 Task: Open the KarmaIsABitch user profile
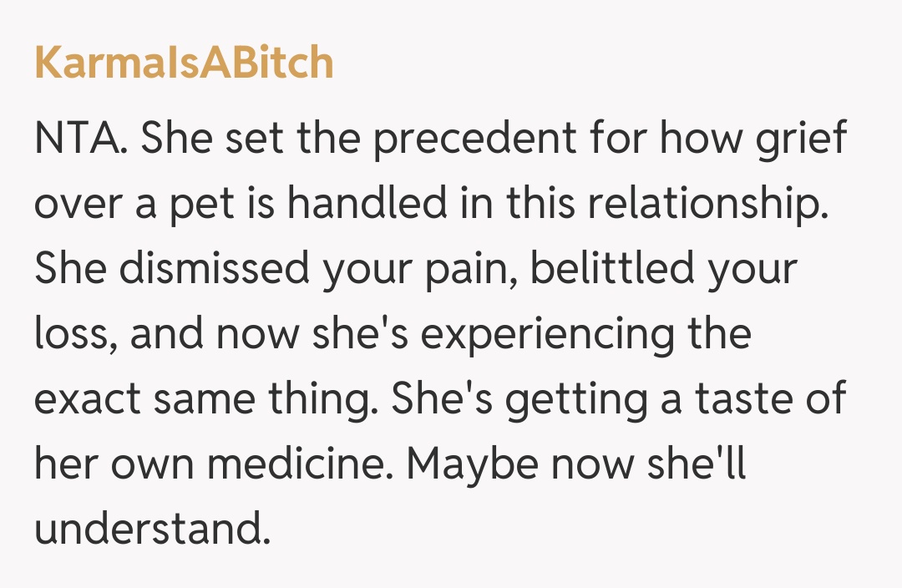click(184, 63)
